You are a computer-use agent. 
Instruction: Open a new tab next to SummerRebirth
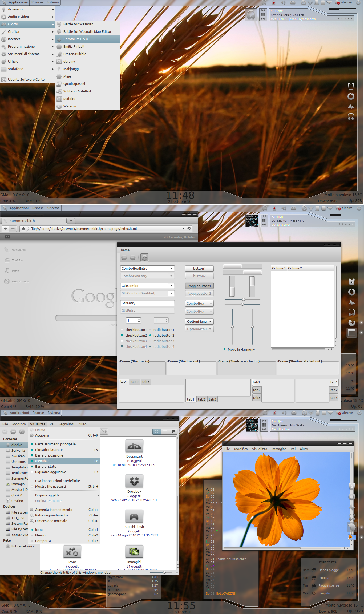pyautogui.click(x=71, y=221)
